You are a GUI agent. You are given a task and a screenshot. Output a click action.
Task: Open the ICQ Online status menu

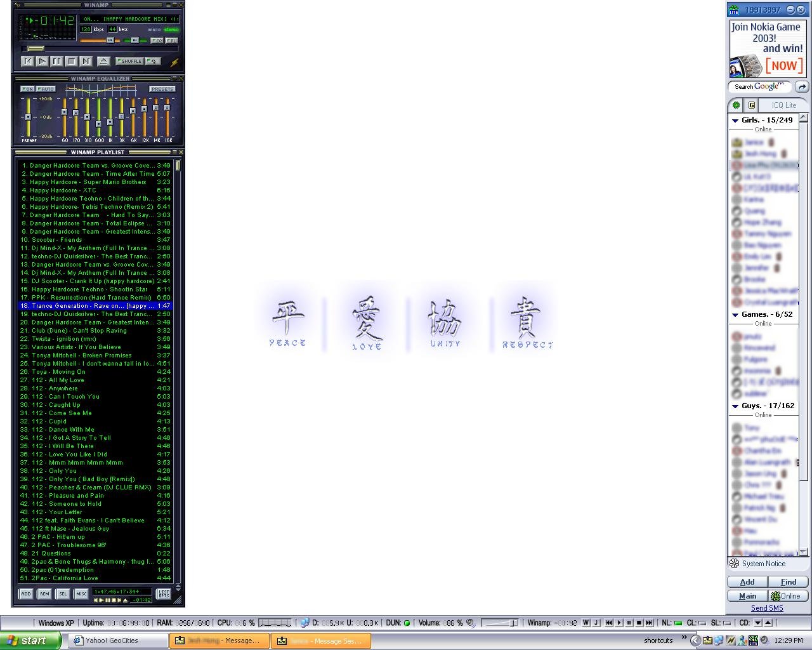point(789,596)
